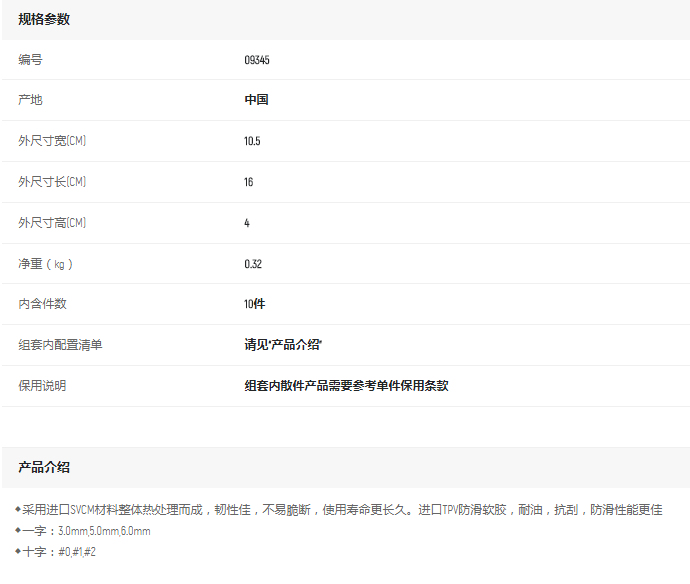Select the 产地 label
690x584 pixels.
pyautogui.click(x=30, y=100)
